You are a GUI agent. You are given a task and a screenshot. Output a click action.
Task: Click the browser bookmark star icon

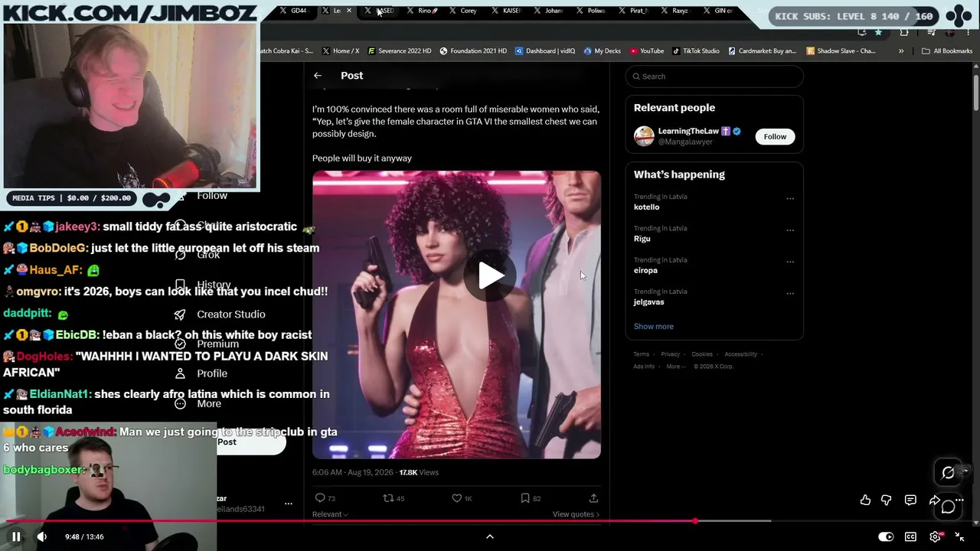tap(878, 32)
